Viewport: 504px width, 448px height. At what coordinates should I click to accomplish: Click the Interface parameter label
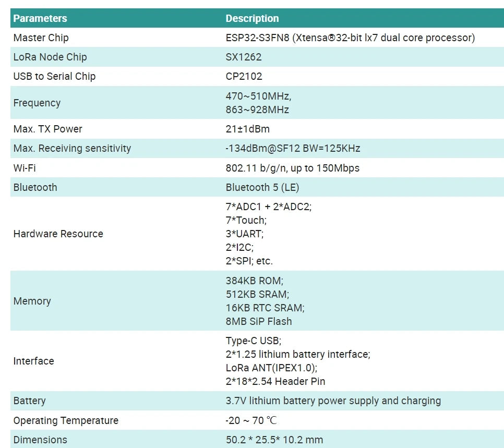click(33, 361)
